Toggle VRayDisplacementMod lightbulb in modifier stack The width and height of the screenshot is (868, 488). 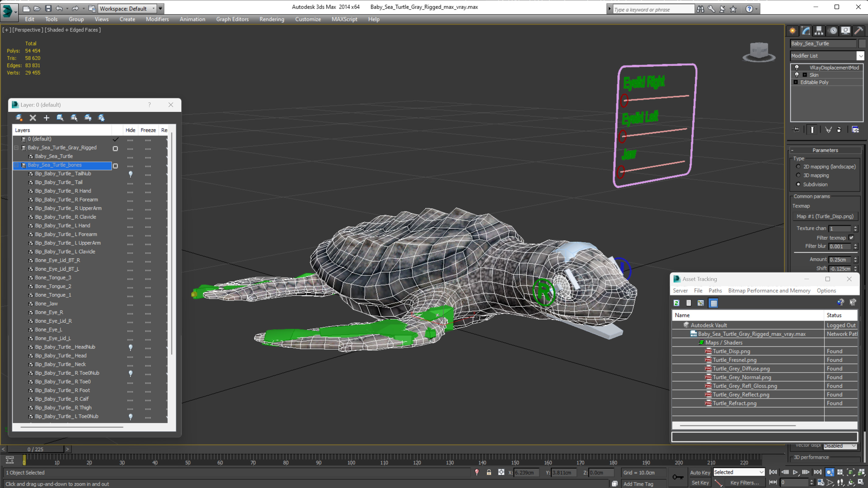click(x=797, y=67)
